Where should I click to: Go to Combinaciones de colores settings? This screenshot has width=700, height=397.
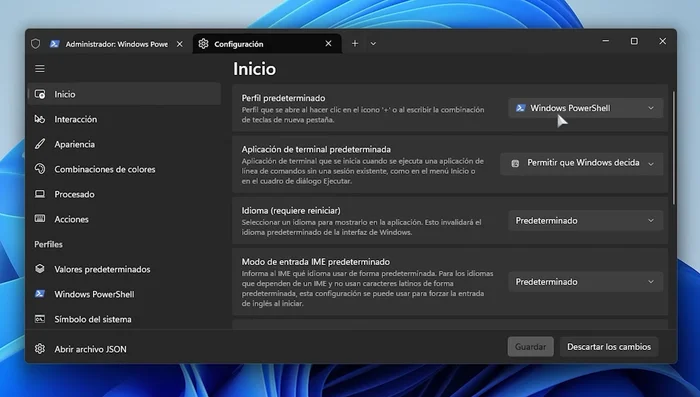pos(125,169)
